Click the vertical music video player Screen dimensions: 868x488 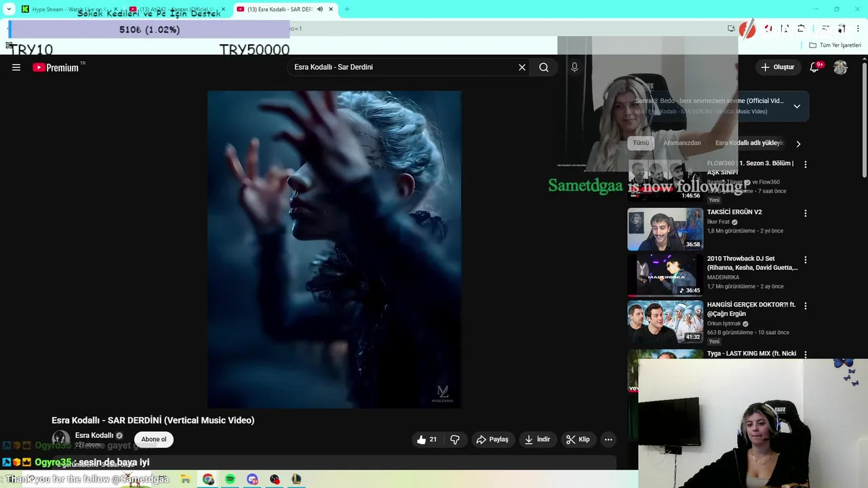tap(334, 249)
